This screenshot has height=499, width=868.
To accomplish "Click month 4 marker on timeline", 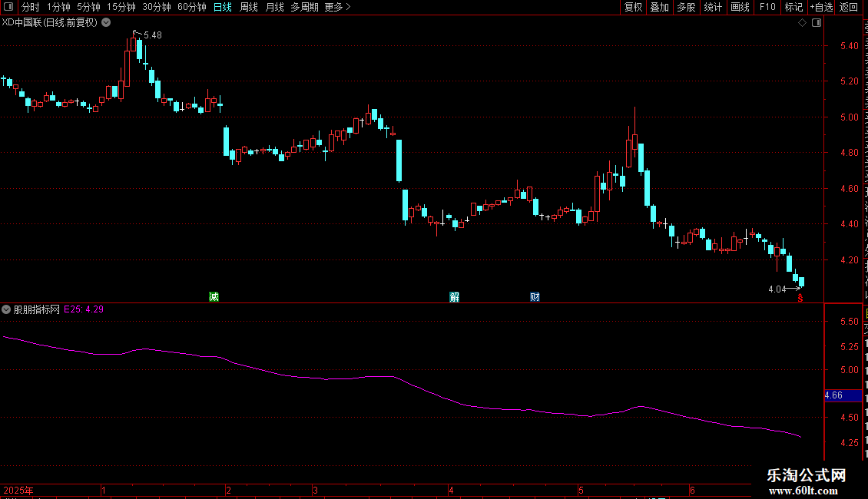I will 451,490.
